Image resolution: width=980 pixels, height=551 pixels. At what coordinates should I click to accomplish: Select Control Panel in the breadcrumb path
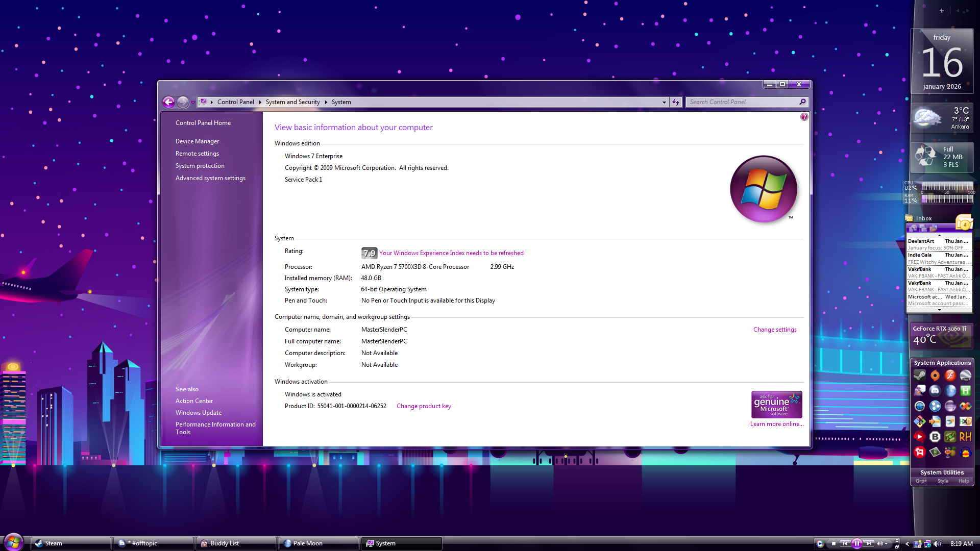235,102
